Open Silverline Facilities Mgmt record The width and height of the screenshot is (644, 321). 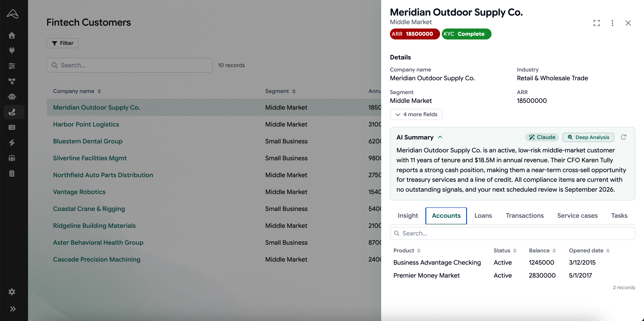pos(90,158)
